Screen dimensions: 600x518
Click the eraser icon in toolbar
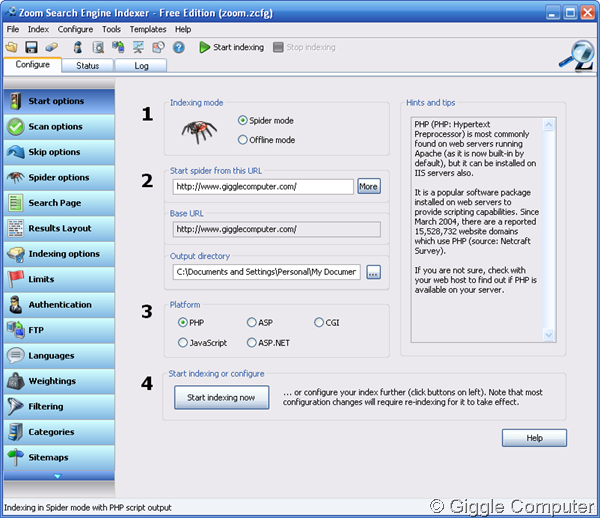pyautogui.click(x=51, y=47)
